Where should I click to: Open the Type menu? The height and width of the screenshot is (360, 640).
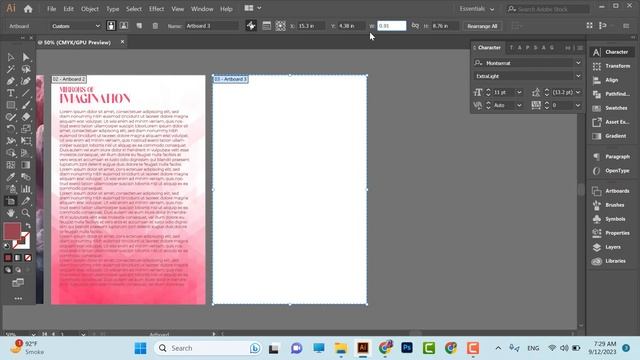coord(112,9)
